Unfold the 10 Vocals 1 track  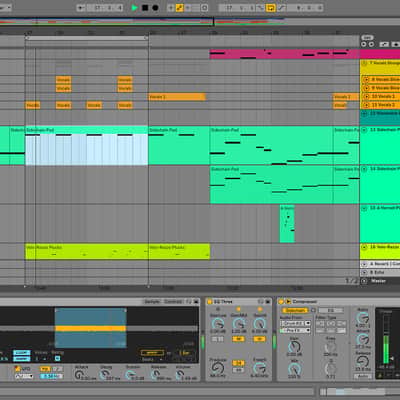pos(366,96)
